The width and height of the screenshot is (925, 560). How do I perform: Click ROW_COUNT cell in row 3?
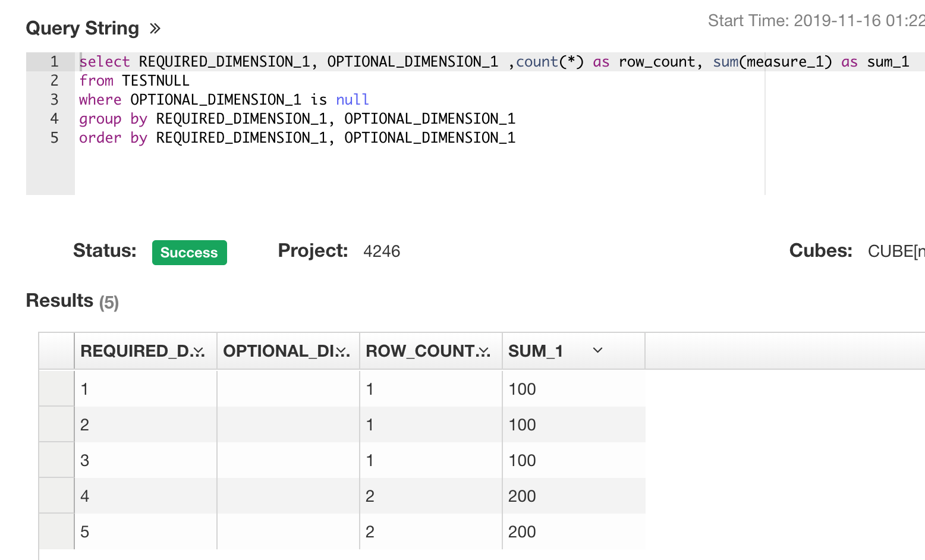click(x=431, y=460)
